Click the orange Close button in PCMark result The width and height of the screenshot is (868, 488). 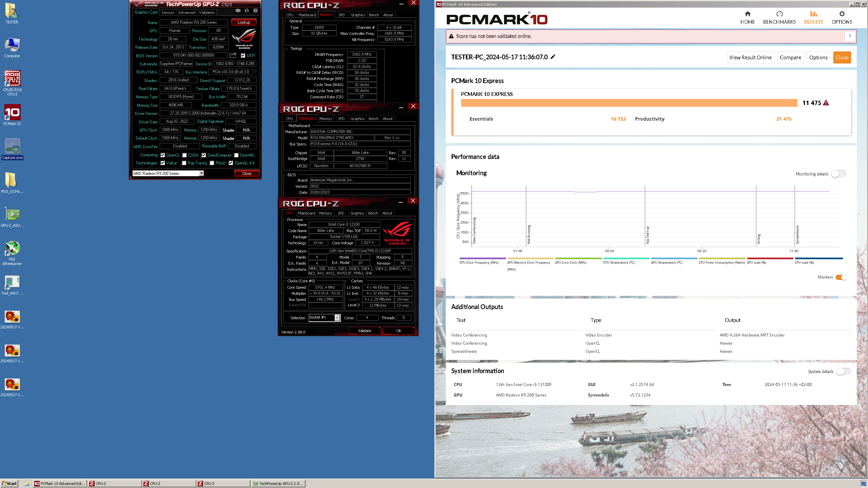click(842, 57)
